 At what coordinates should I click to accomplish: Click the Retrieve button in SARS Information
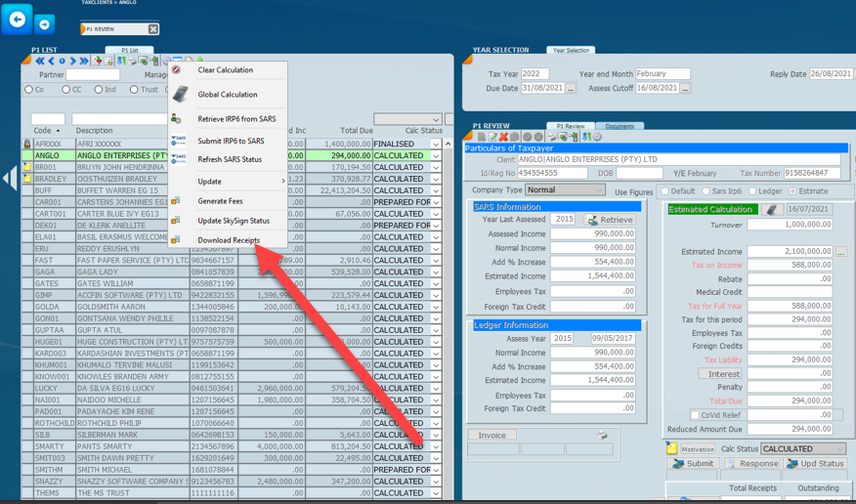609,221
